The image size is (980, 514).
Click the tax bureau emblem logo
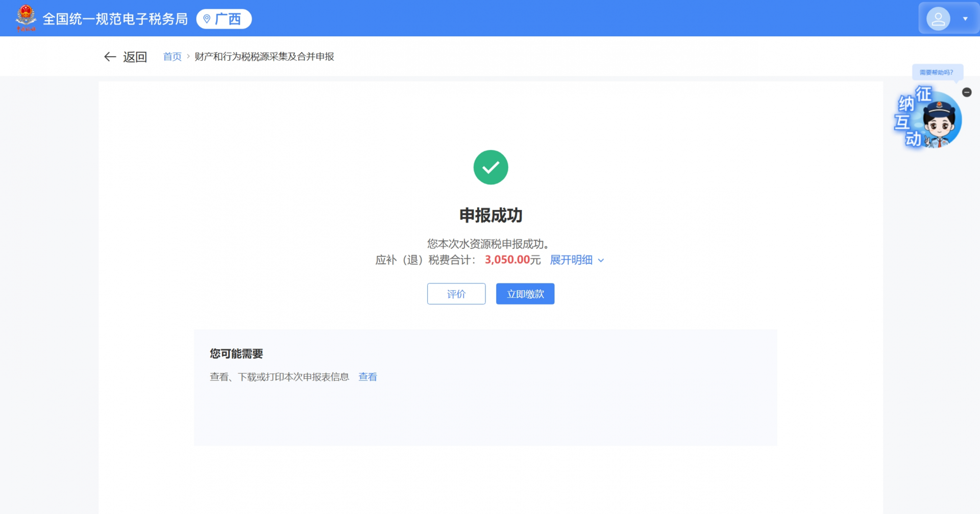pyautogui.click(x=26, y=18)
